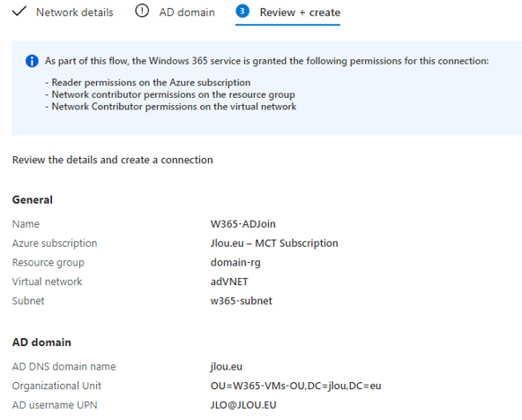This screenshot has height=420, width=522.
Task: Click the jlou.eu DNS domain value
Action: pos(227,366)
